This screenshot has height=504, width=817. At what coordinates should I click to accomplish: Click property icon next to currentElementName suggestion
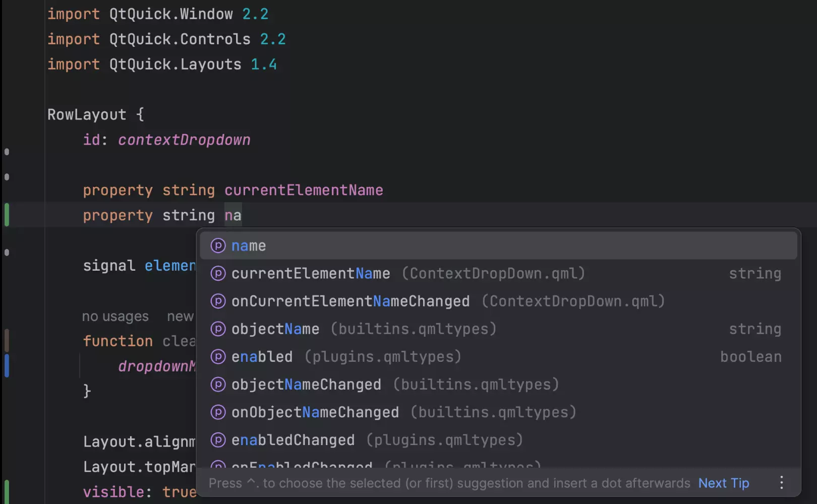pos(218,274)
